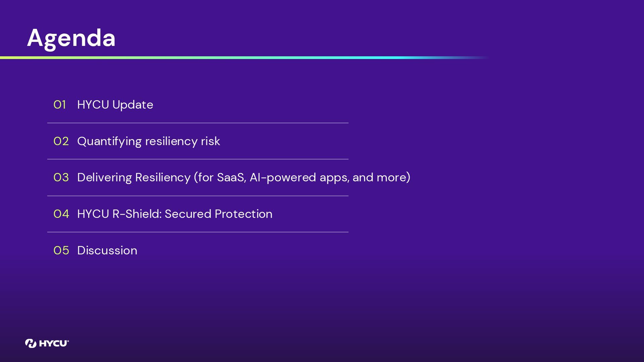
Task: Click divider line below HYCU Update
Action: (198, 123)
